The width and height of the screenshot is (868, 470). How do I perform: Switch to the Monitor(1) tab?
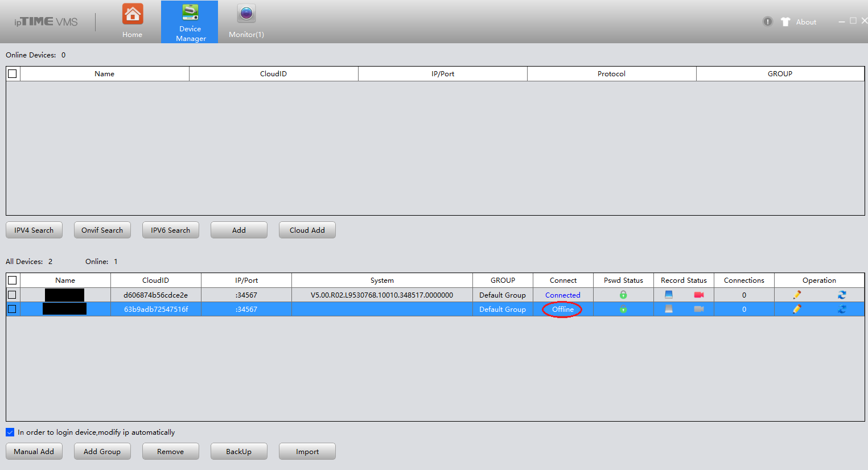click(x=246, y=22)
